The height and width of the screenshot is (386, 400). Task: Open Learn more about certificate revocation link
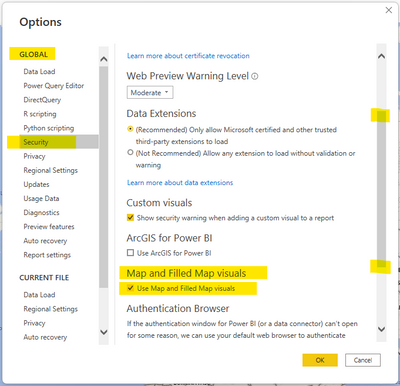tap(188, 56)
